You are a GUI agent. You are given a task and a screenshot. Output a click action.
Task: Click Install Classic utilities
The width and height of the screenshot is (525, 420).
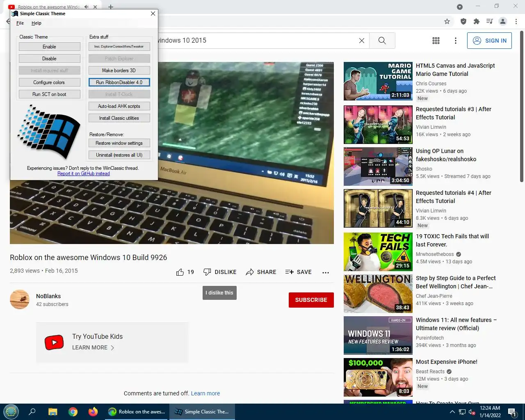tap(119, 118)
